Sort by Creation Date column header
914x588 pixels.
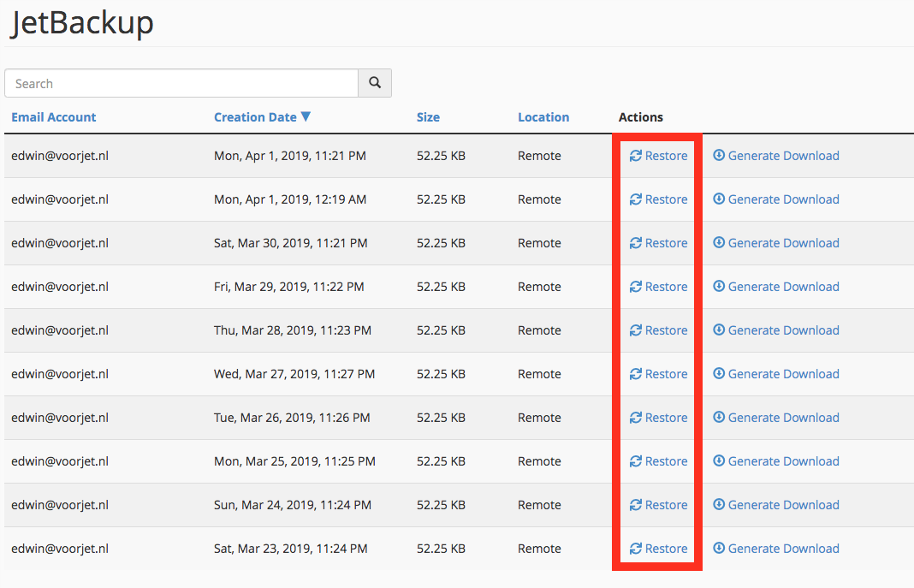255,117
